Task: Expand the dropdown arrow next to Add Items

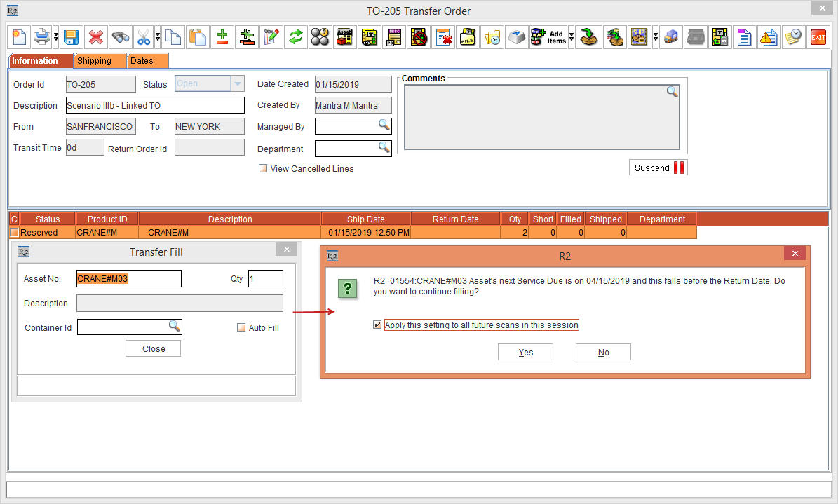Action: point(572,37)
